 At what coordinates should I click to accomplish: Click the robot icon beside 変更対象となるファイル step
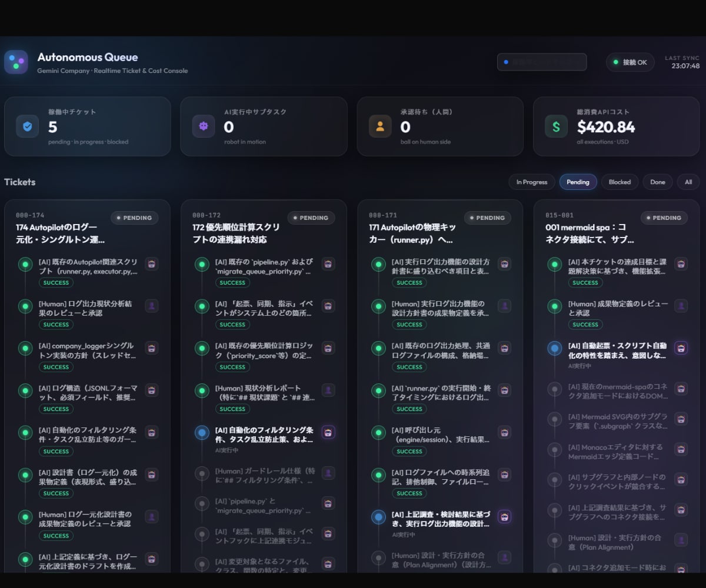coord(328,564)
